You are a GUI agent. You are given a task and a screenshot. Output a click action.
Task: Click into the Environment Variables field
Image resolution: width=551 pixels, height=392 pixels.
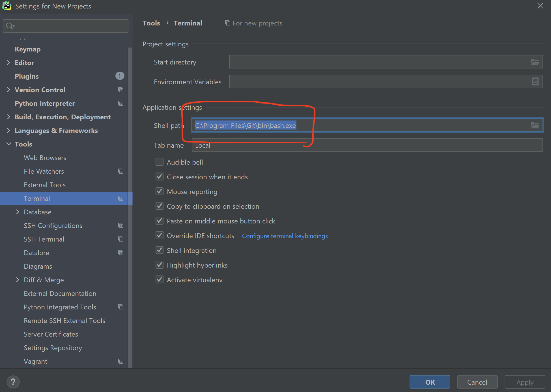386,81
